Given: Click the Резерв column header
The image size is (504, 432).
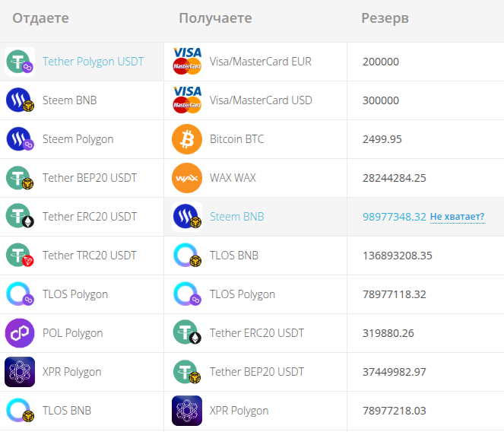Looking at the screenshot, I should tap(385, 18).
